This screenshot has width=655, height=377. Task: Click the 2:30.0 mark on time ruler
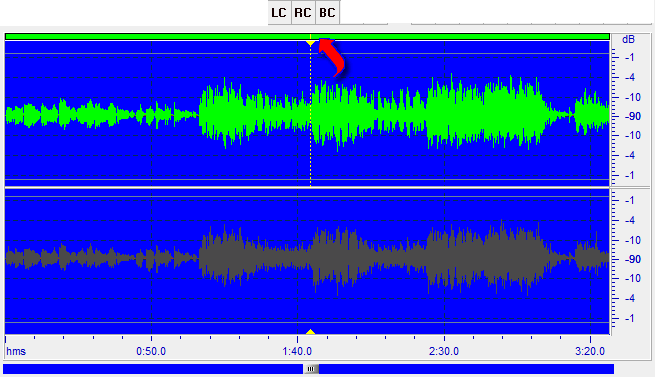(444, 351)
